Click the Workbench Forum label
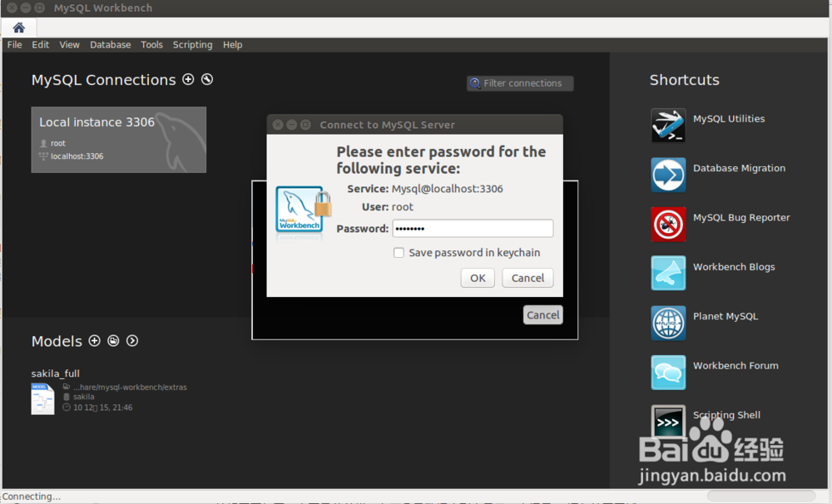The image size is (832, 504). [x=735, y=366]
